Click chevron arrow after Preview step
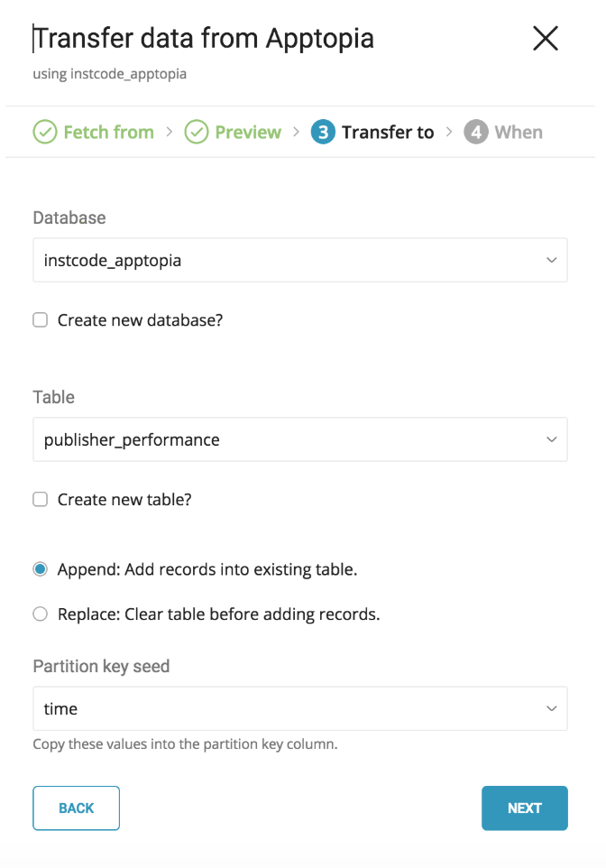Screen dimensions: 606x868 click(x=296, y=133)
